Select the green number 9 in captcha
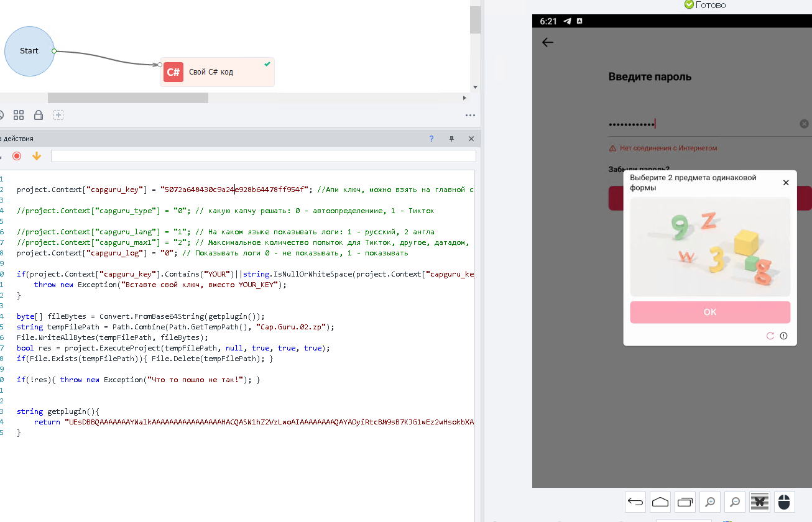Image resolution: width=812 pixels, height=522 pixels. coord(680,227)
